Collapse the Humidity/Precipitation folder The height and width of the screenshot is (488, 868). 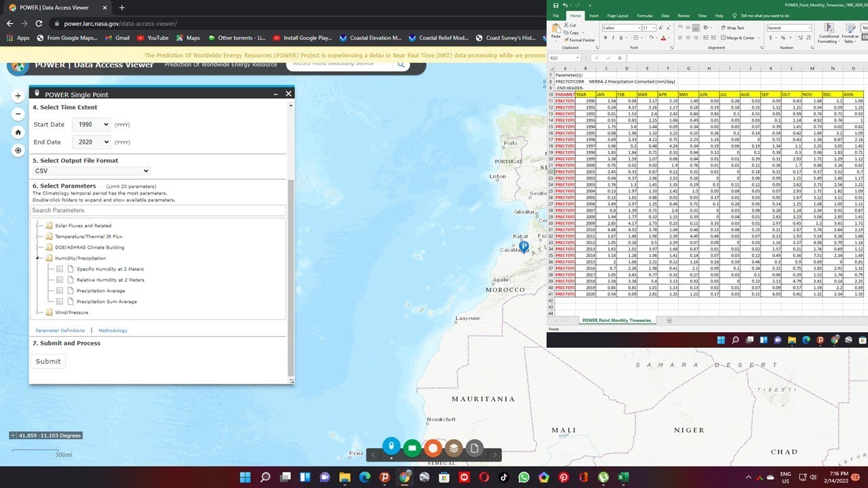38,258
